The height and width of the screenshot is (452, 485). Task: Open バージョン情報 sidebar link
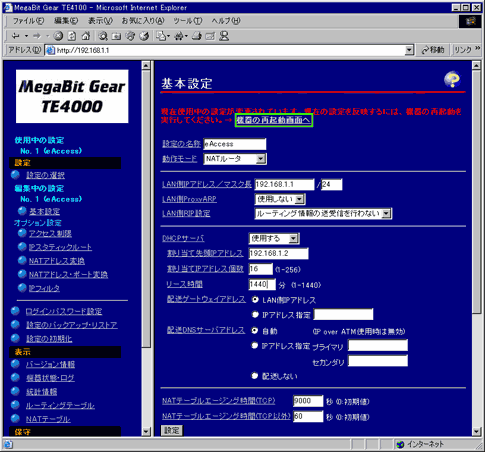click(51, 364)
